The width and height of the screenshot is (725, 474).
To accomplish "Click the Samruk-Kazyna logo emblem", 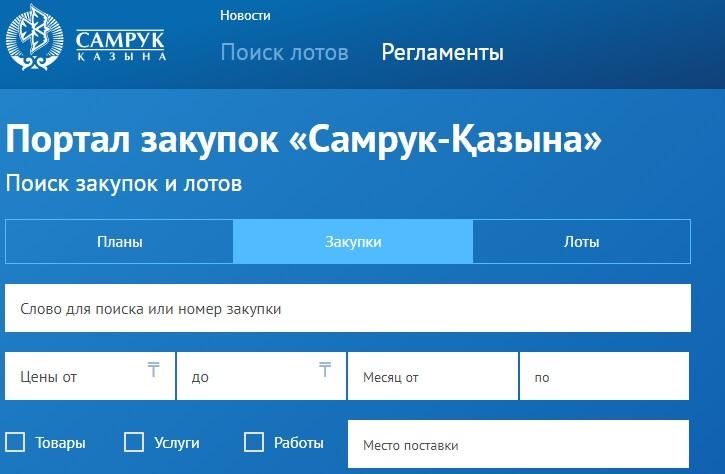I will pyautogui.click(x=35, y=37).
